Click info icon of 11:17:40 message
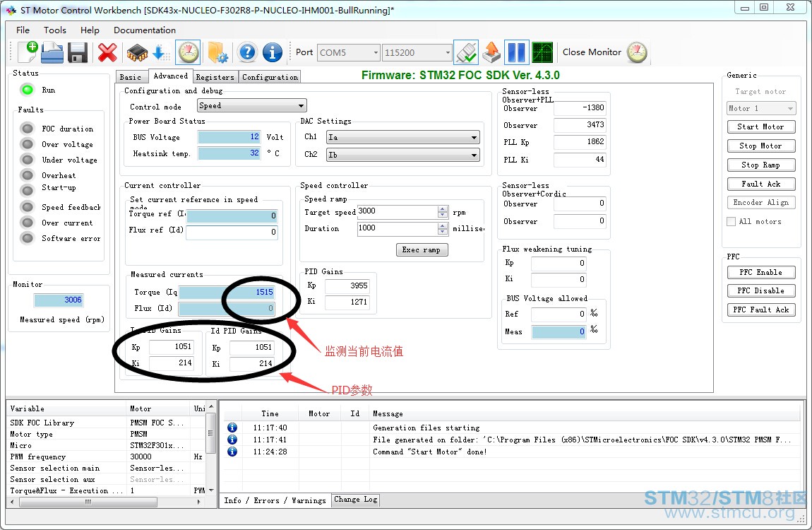 232,428
